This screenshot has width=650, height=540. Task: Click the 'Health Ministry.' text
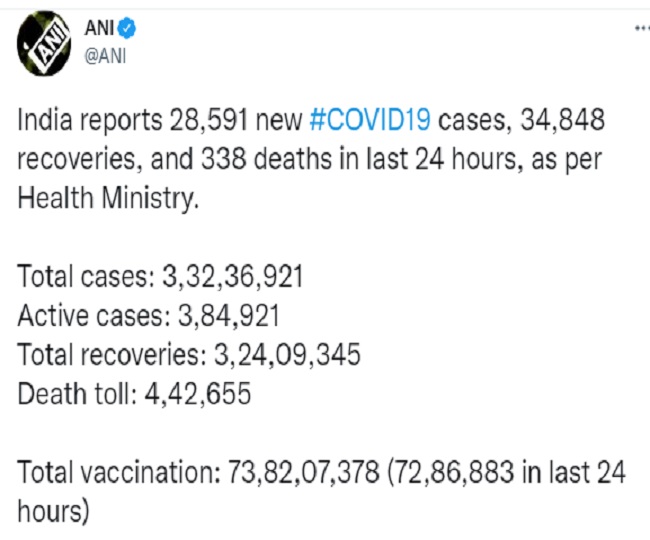[108, 199]
